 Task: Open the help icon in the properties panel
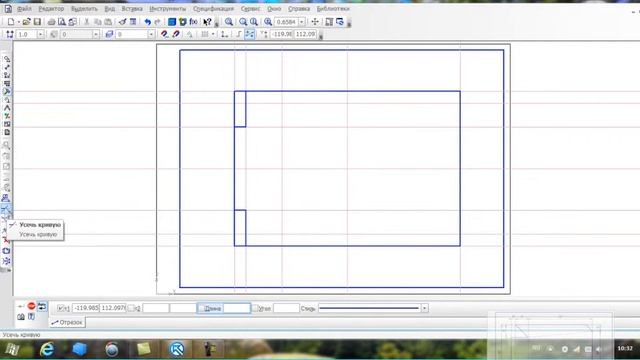[x=31, y=316]
